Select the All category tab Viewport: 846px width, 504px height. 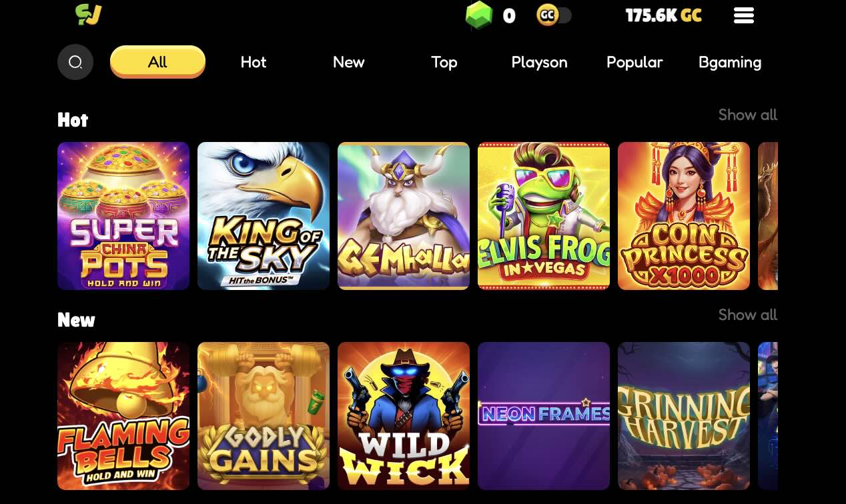click(157, 62)
